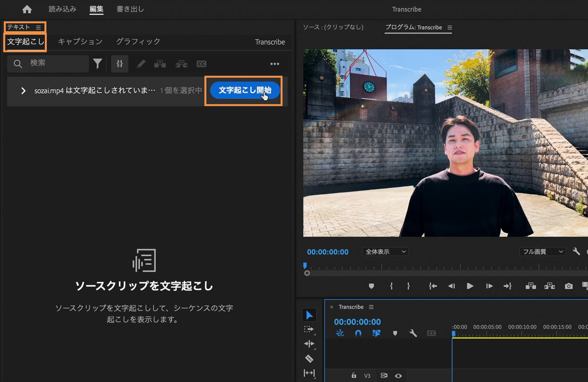Toggle V3 track output eye icon
This screenshot has width=588, height=382.
coord(398,376)
